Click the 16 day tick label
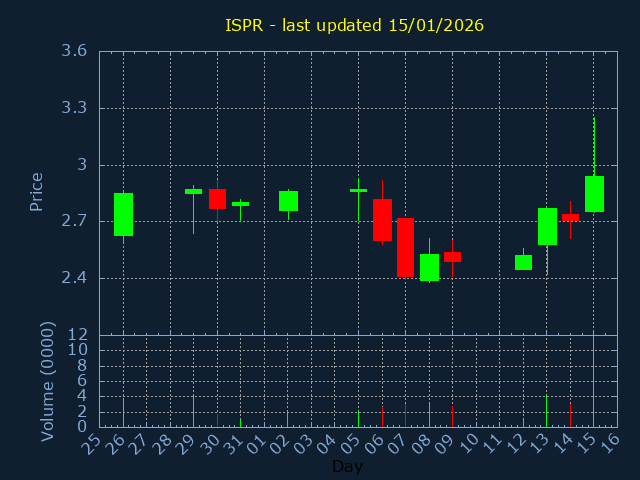Screen dimensions: 640x480 607,444
